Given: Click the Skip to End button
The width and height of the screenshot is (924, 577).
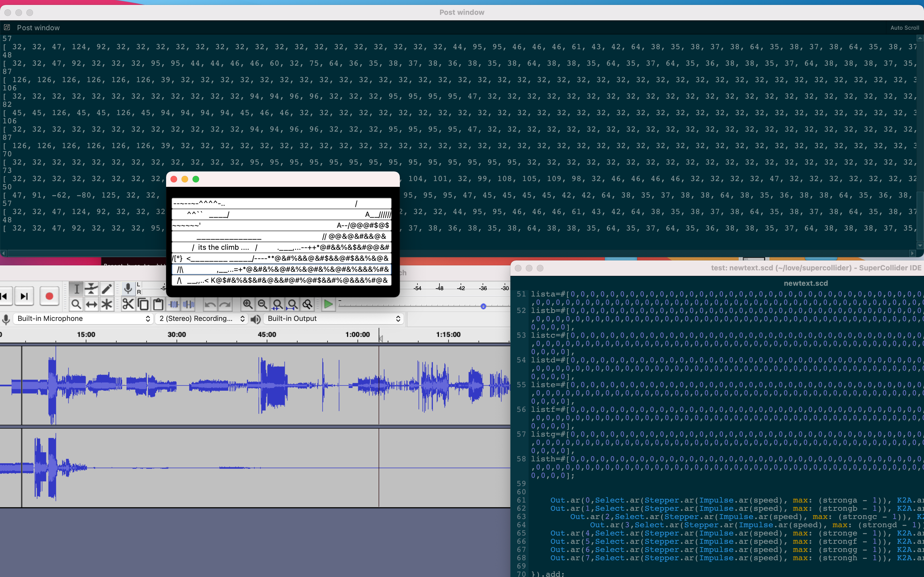Looking at the screenshot, I should click(24, 296).
